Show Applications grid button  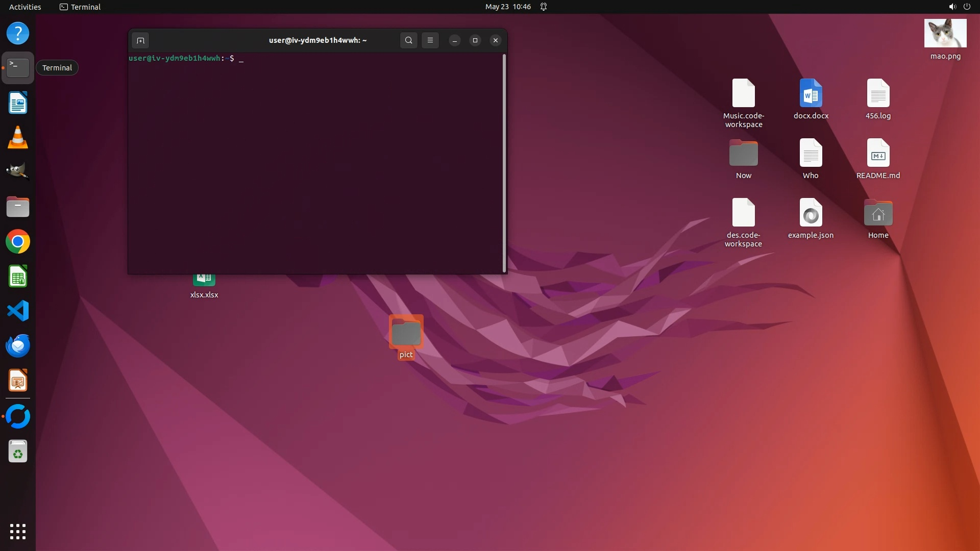pos(18,532)
